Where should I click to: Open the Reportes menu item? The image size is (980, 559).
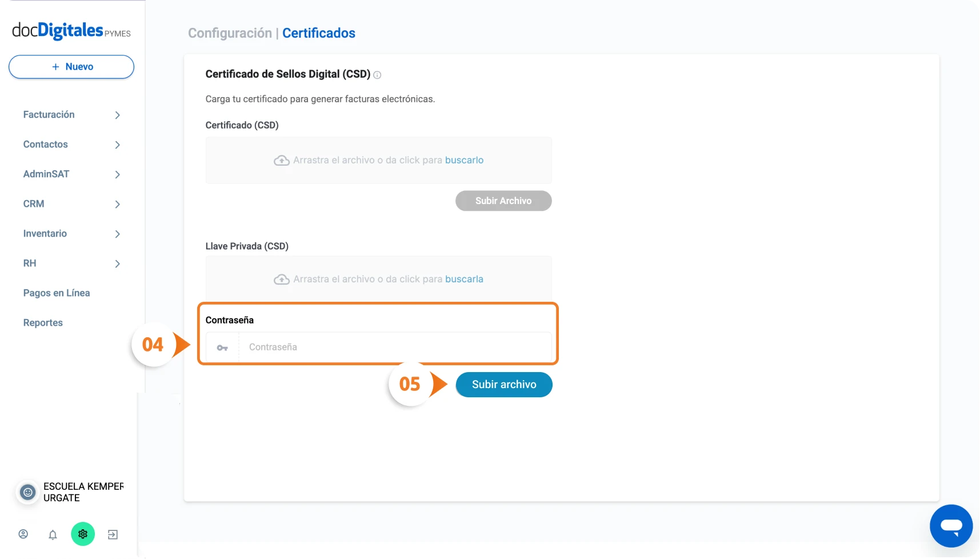point(43,323)
